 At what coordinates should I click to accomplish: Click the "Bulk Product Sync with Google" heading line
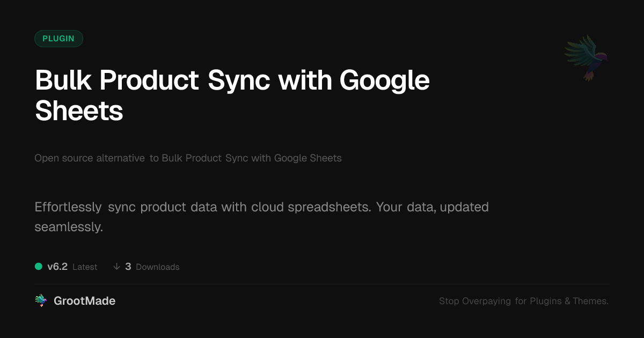232,81
